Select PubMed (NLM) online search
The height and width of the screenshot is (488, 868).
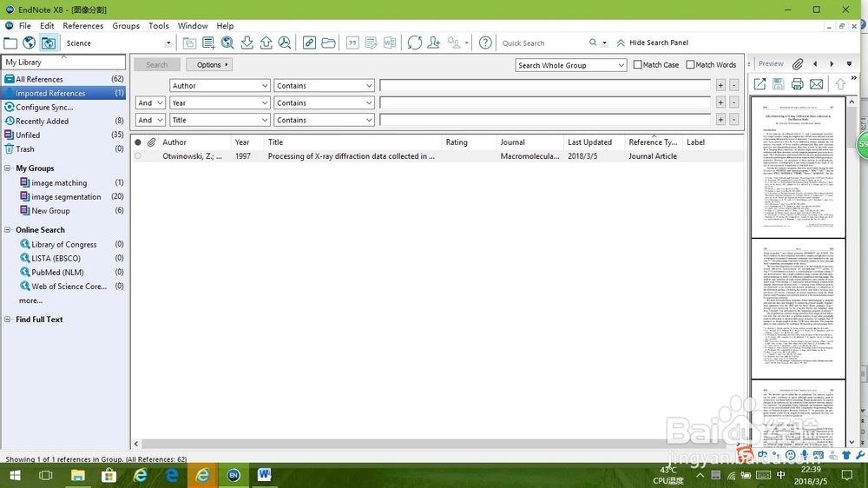pos(57,272)
